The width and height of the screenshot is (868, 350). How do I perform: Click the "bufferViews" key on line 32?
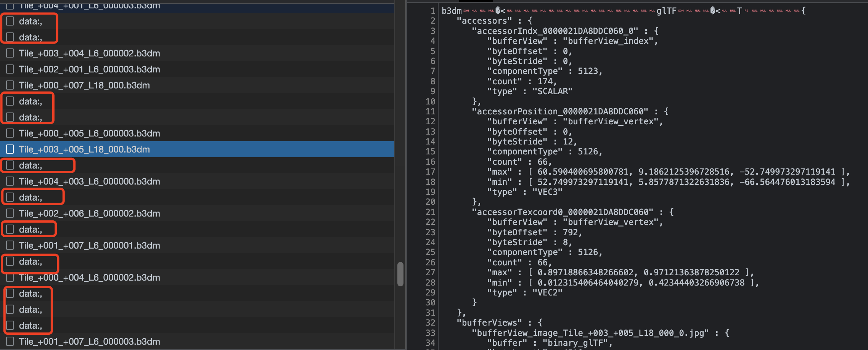tap(489, 323)
